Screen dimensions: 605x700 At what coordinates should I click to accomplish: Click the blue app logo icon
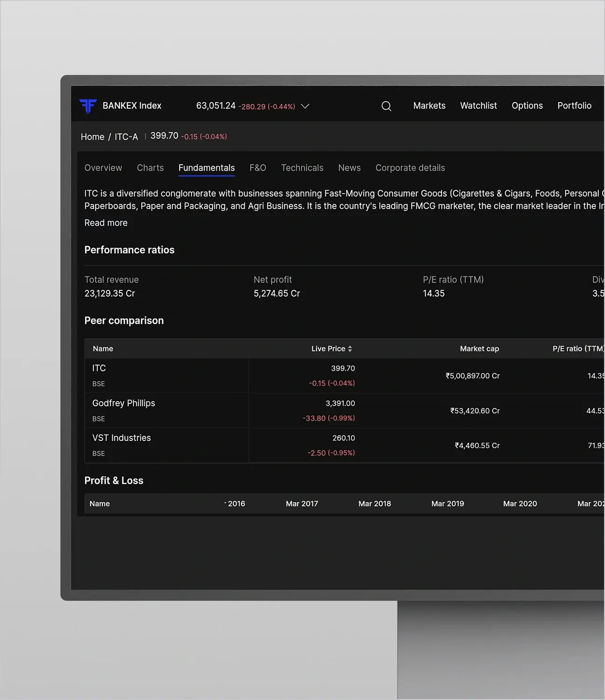tap(88, 106)
